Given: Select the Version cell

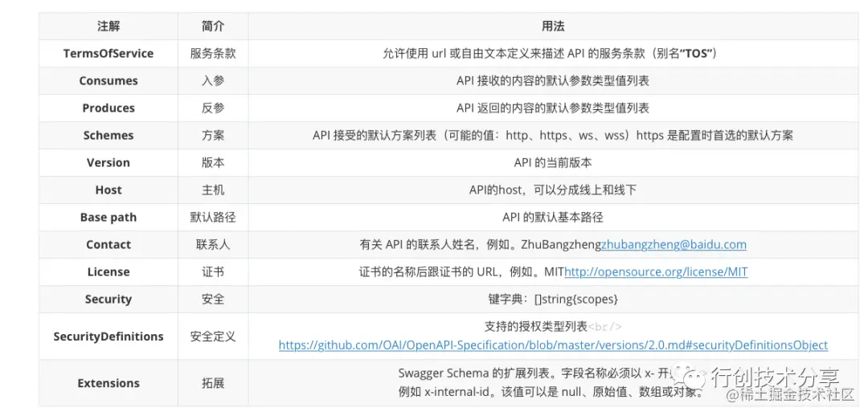Looking at the screenshot, I should pyautogui.click(x=108, y=163).
